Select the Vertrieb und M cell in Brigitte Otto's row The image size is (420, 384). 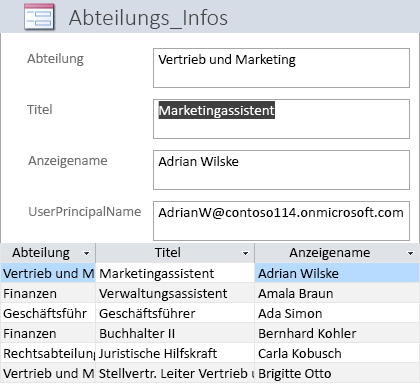click(48, 373)
